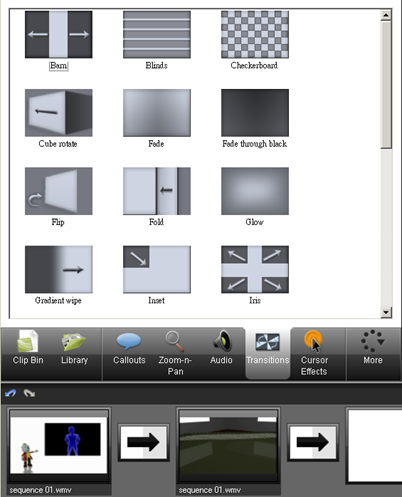Click the Iris label text
Viewport: 402px width, 497px height.
tap(255, 300)
